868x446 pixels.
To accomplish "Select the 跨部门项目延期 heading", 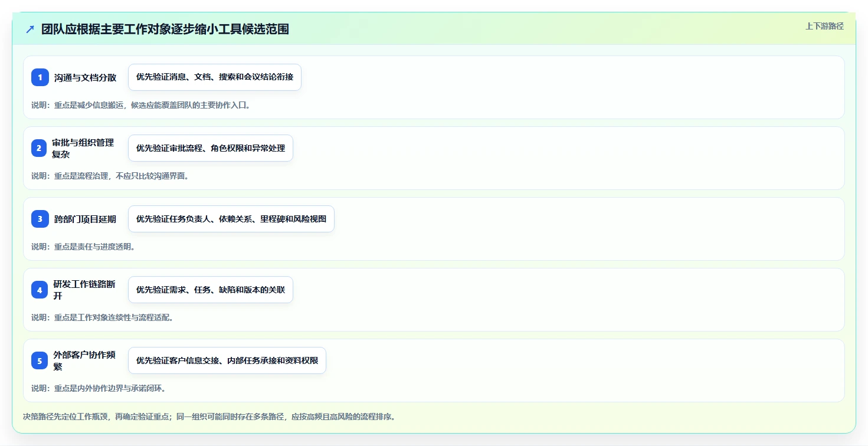I will tap(86, 219).
